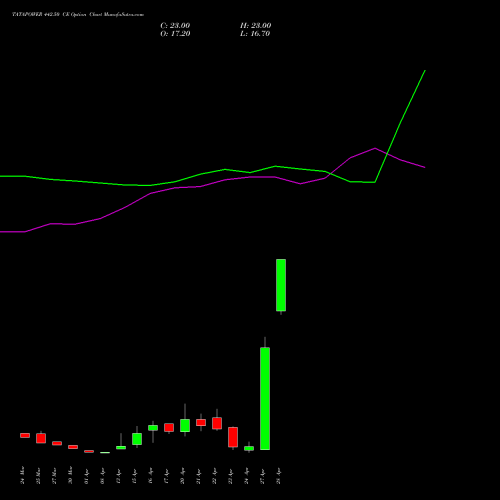Select the small red candle above 27 Mar
500x500 pixels.
(x=57, y=443)
